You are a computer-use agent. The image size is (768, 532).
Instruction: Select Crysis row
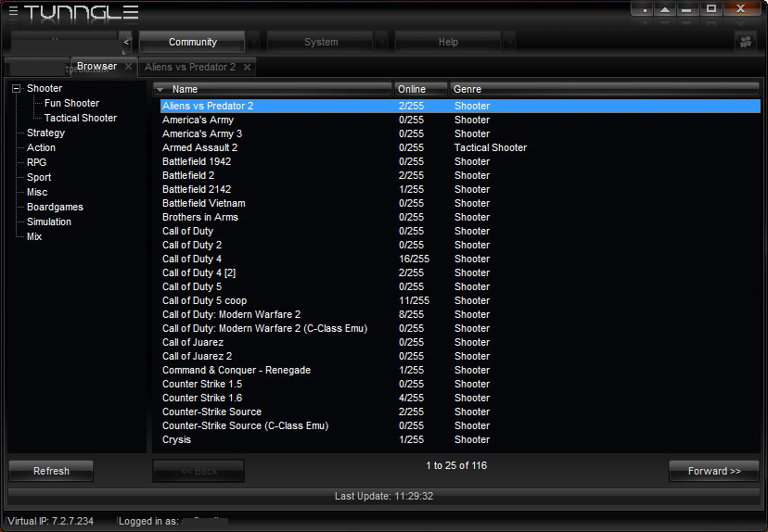(x=460, y=439)
